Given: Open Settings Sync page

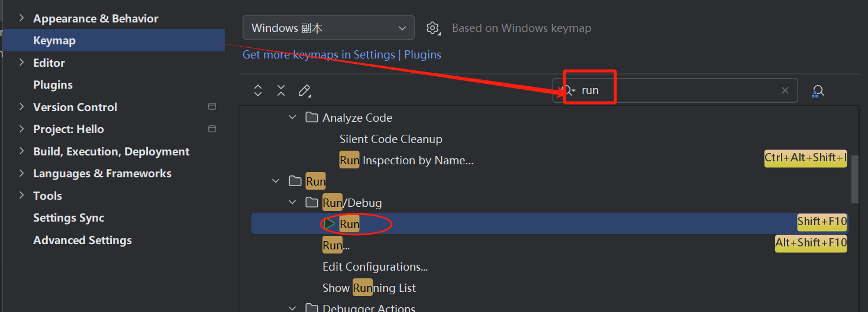Looking at the screenshot, I should tap(69, 217).
